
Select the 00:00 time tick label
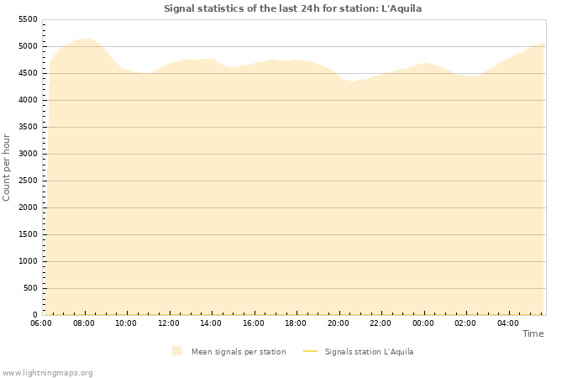pos(423,323)
